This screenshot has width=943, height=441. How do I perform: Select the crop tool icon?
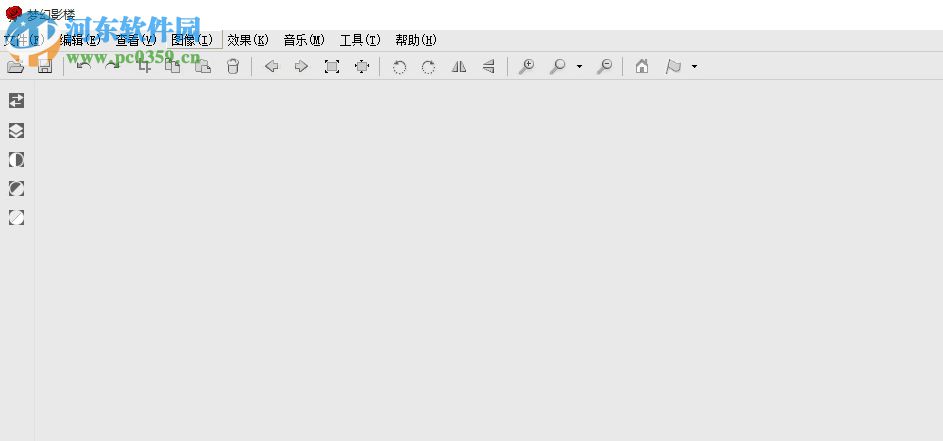[144, 66]
